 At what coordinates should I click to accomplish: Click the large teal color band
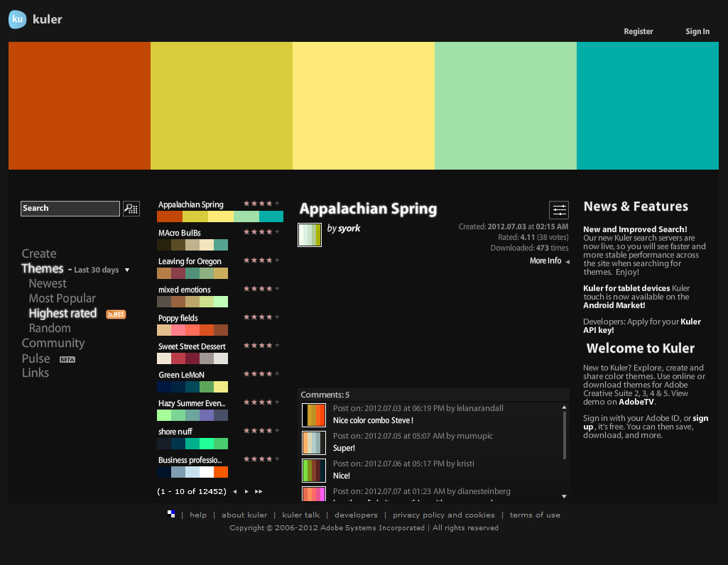point(648,106)
